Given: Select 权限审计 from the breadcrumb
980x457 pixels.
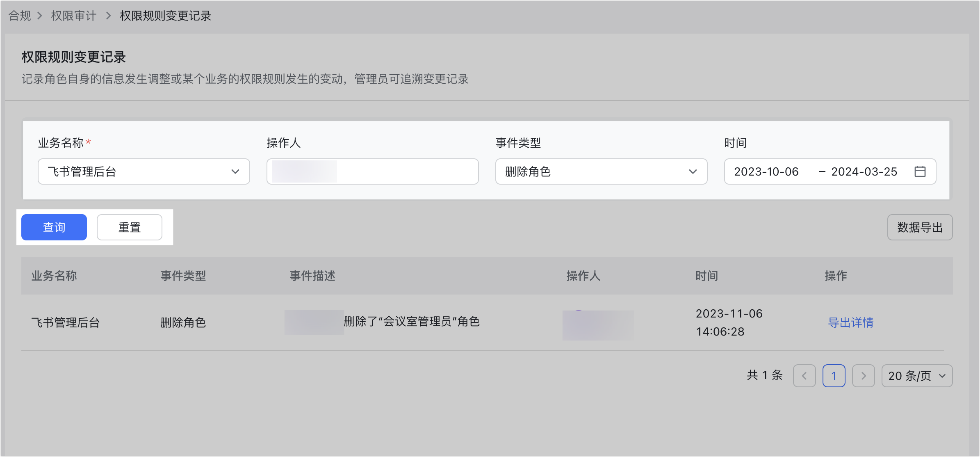Looking at the screenshot, I should [73, 16].
